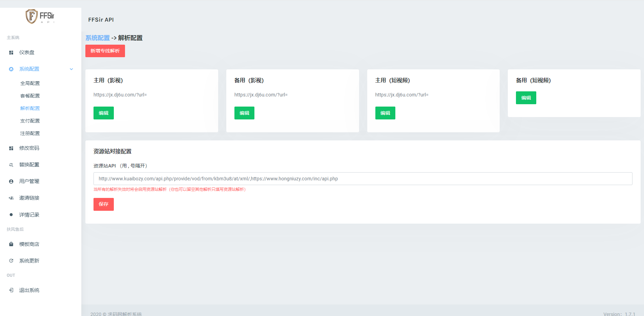Click the shopping bag icon beside 模板商店
Screen dimensions: 644x316
(11, 244)
